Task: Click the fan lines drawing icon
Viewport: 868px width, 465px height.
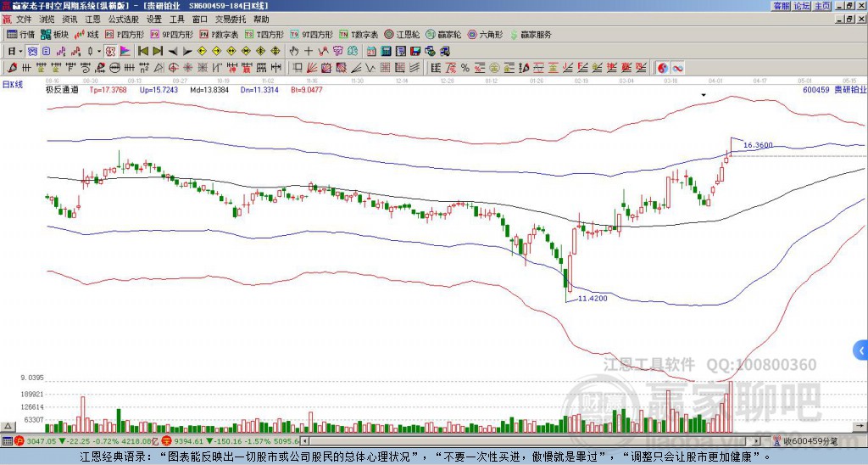Action: pos(312,68)
